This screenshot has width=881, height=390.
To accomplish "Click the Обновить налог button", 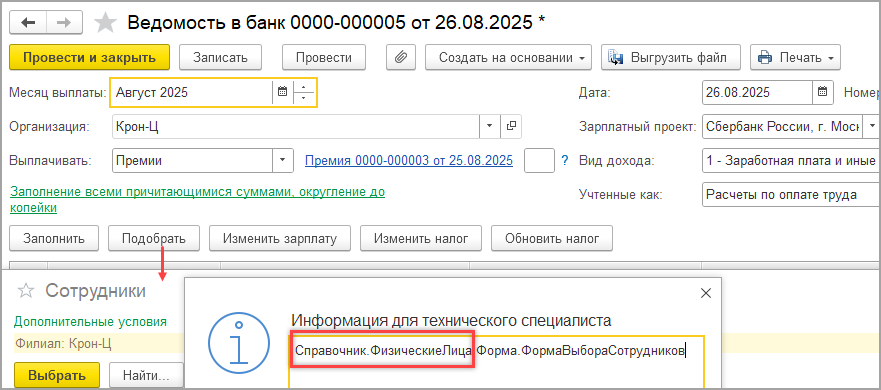I will pyautogui.click(x=552, y=238).
